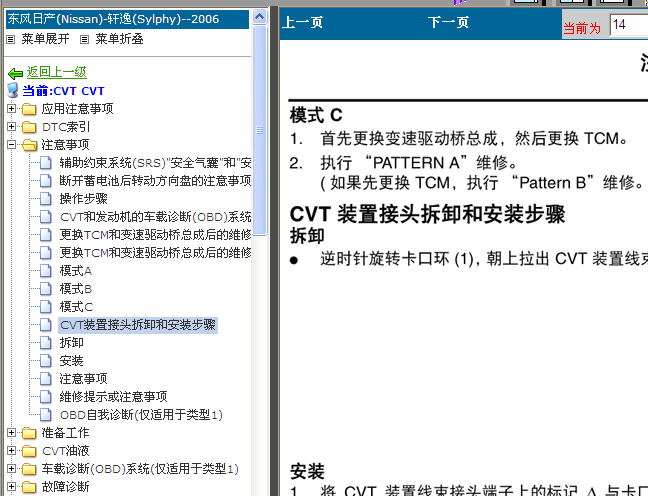Open 模式A tree item
Viewport: 648px width, 496px height.
pyautogui.click(x=76, y=271)
